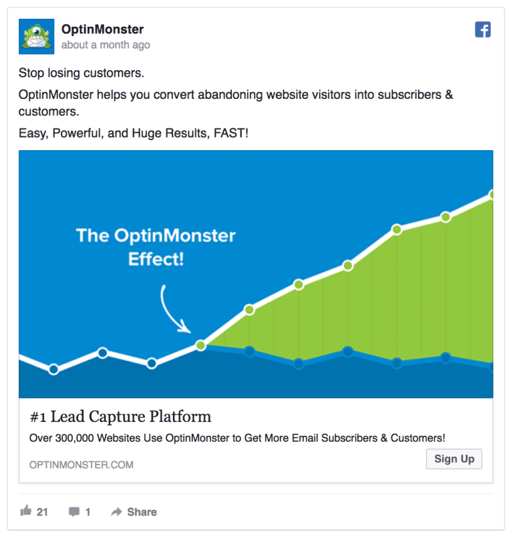The width and height of the screenshot is (513, 540).
Task: Click the top-right green chart data point
Action: 491,195
